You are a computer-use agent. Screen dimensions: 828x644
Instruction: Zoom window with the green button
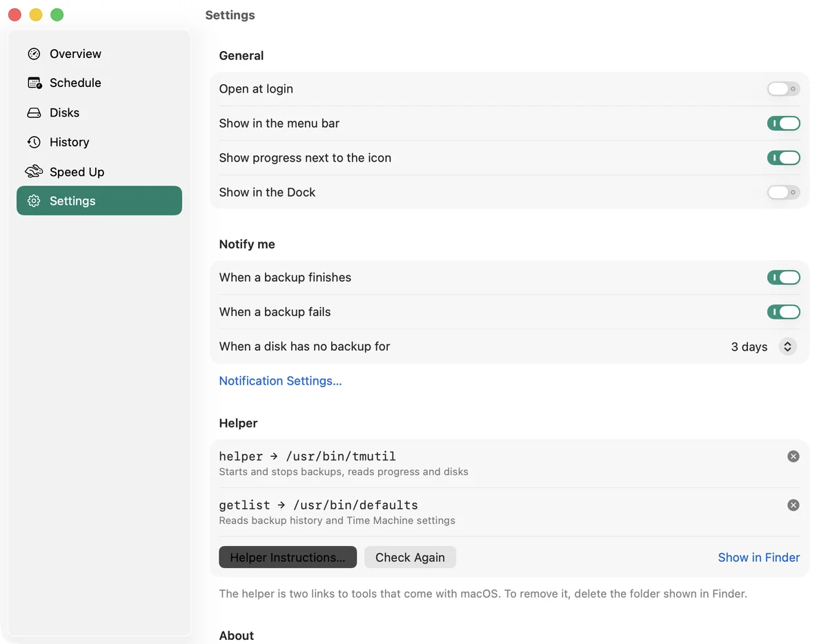pos(57,14)
